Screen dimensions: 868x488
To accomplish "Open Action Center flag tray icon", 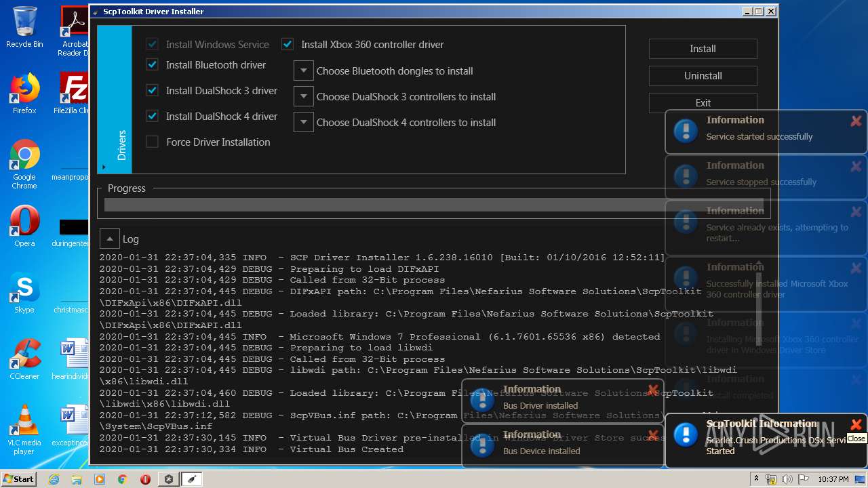I will tap(802, 479).
